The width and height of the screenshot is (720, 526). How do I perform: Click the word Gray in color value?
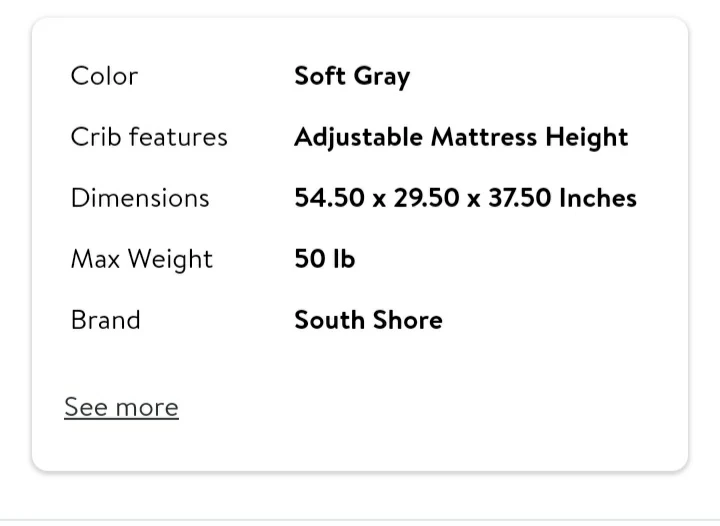point(382,77)
